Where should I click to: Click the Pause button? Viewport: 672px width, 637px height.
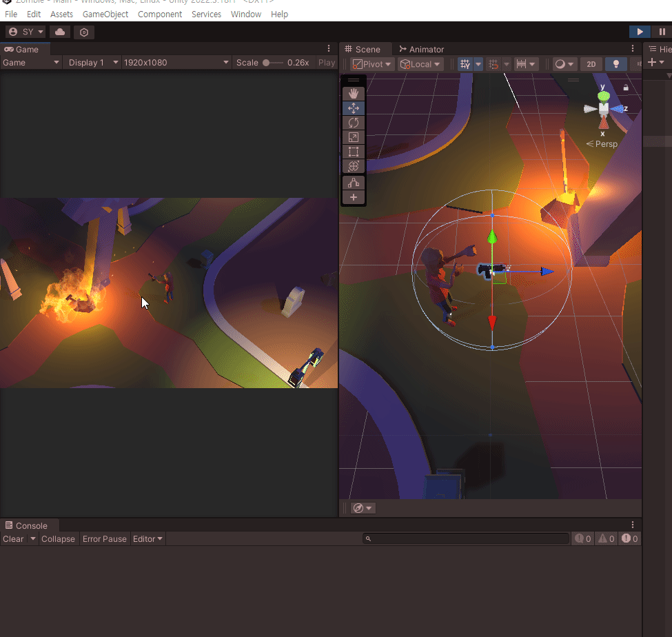tap(662, 32)
